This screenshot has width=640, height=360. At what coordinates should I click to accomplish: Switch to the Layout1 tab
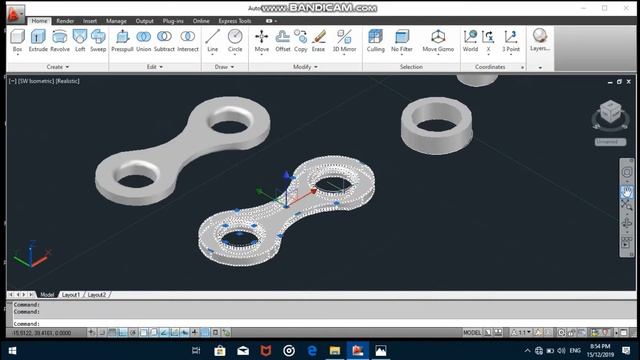point(71,295)
